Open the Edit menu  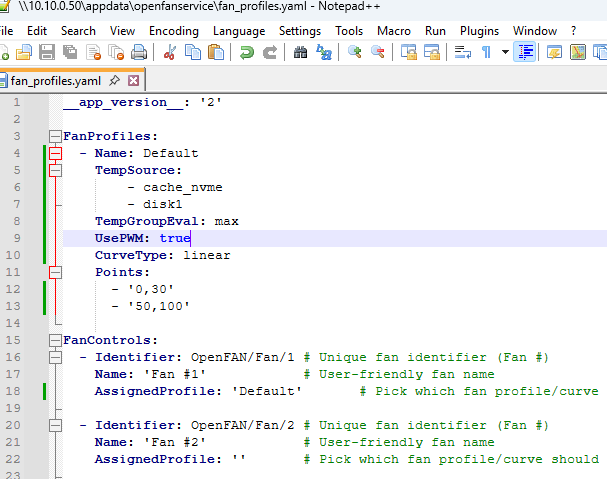point(37,31)
